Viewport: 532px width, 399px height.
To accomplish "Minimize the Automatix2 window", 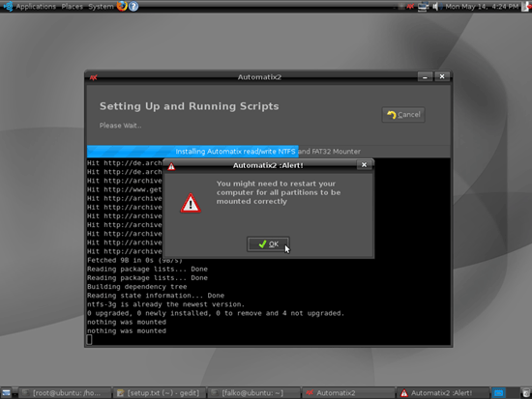I will click(x=425, y=77).
